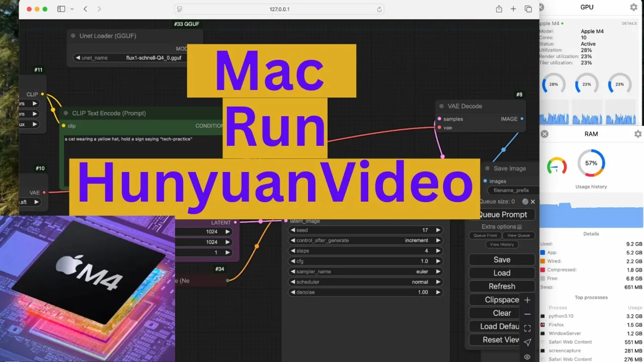
Task: Click View History button
Action: click(x=502, y=244)
